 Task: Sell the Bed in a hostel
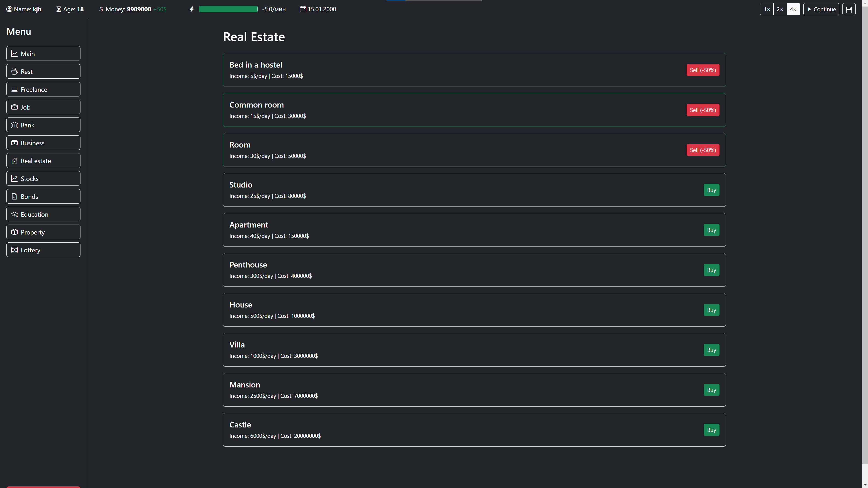[703, 70]
